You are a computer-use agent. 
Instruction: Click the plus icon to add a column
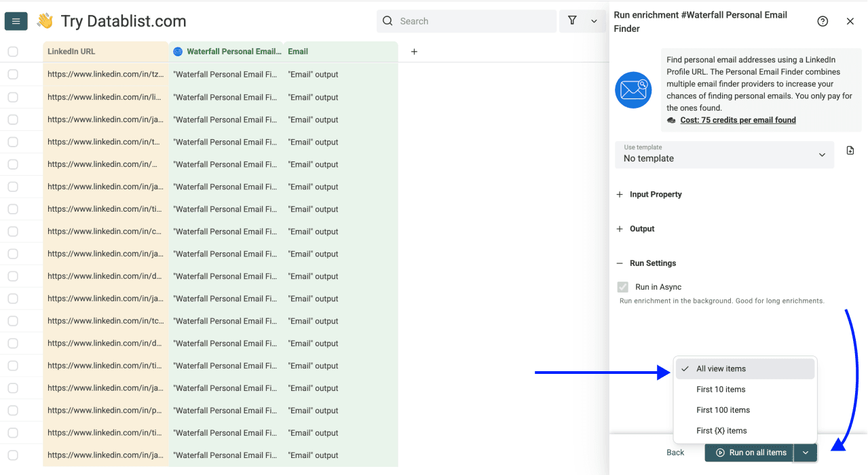point(413,51)
